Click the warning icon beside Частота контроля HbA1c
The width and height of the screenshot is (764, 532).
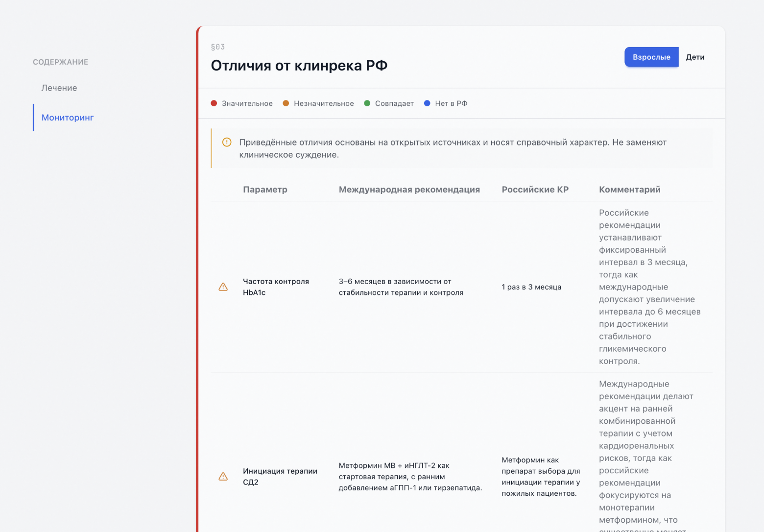[x=223, y=287]
